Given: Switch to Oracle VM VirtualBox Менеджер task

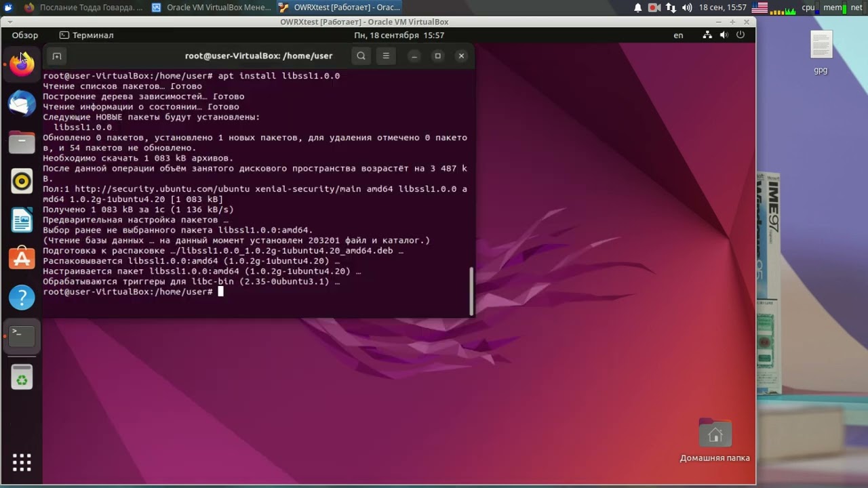Looking at the screenshot, I should (211, 7).
